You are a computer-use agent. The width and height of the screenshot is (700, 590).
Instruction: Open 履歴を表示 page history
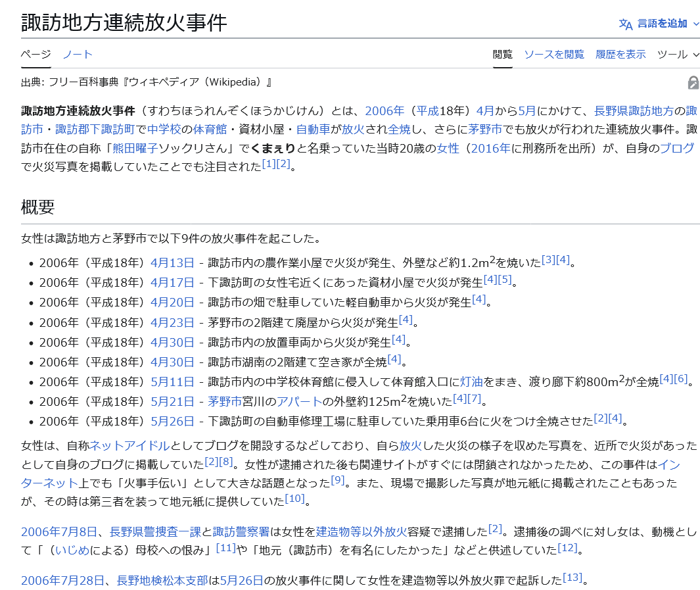[620, 55]
